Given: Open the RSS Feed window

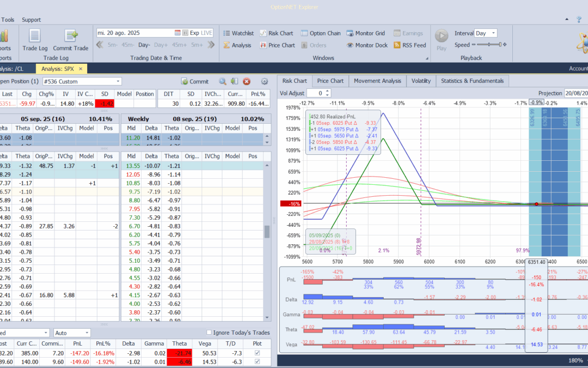Looking at the screenshot, I should point(409,45).
